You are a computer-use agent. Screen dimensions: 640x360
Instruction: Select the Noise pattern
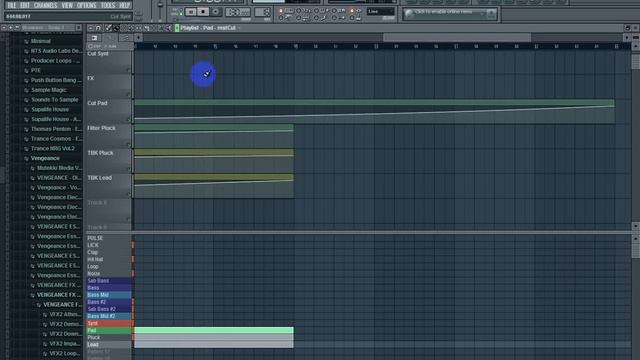[x=109, y=273]
